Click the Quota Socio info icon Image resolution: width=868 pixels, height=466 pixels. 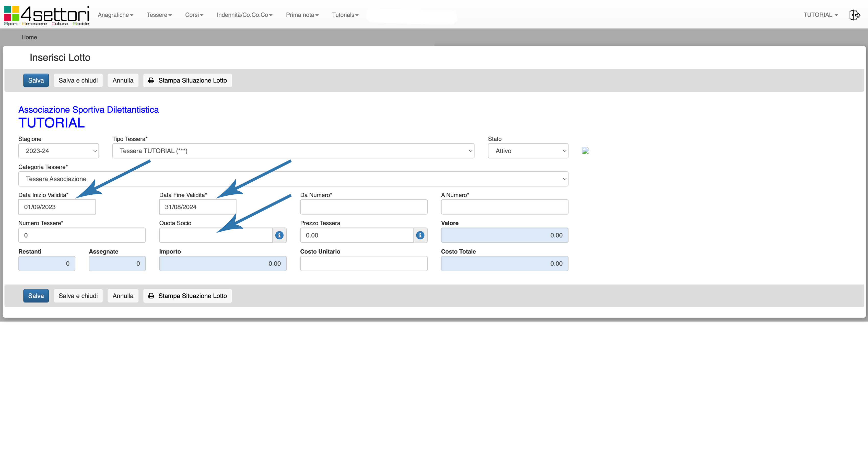[279, 235]
